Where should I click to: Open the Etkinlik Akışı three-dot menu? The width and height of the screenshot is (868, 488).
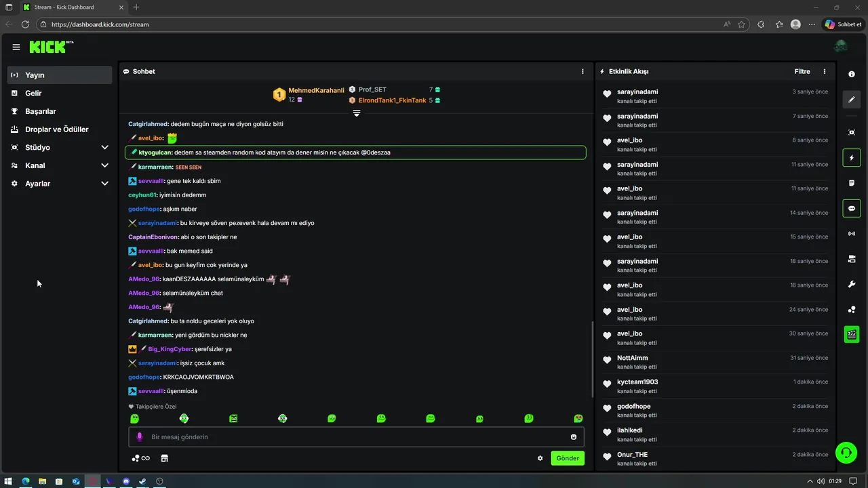tap(825, 71)
